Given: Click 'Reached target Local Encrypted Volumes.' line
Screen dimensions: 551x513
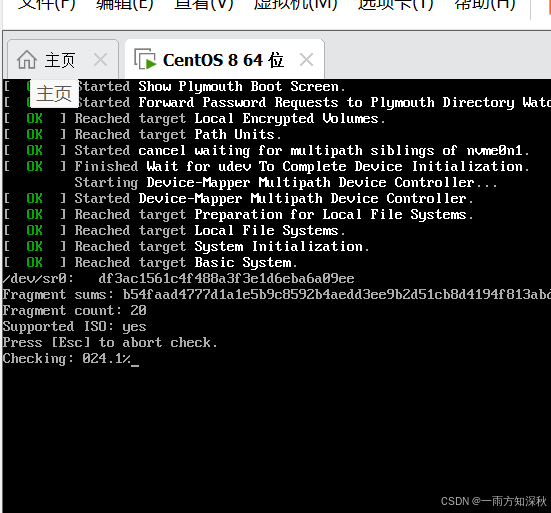Looking at the screenshot, I should (195, 118).
